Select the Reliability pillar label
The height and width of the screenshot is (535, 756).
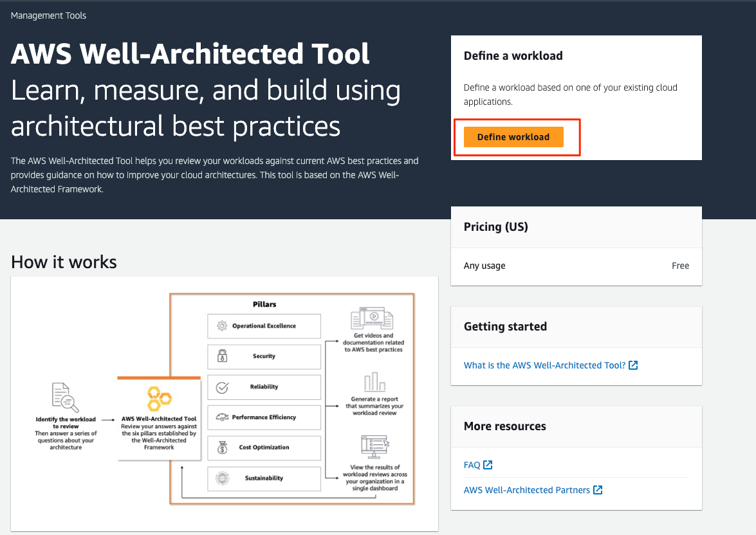click(264, 386)
